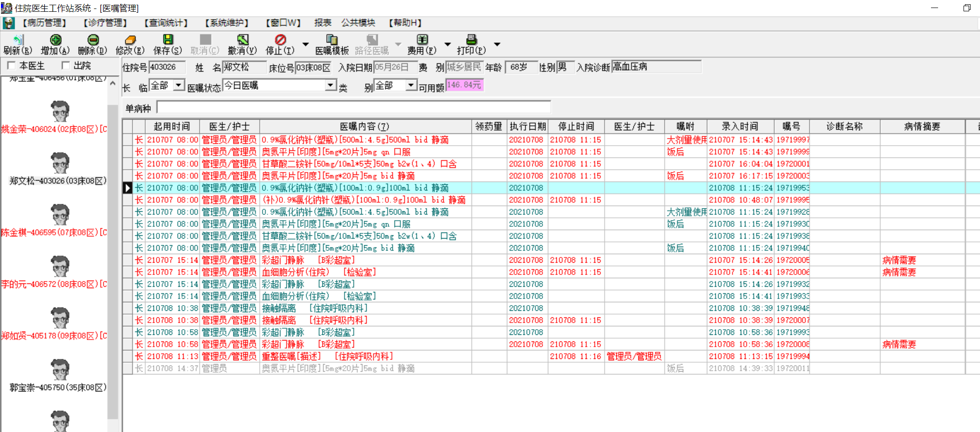Image resolution: width=980 pixels, height=432 pixels.
Task: Open the 诊疗管理 menu
Action: pos(105,23)
